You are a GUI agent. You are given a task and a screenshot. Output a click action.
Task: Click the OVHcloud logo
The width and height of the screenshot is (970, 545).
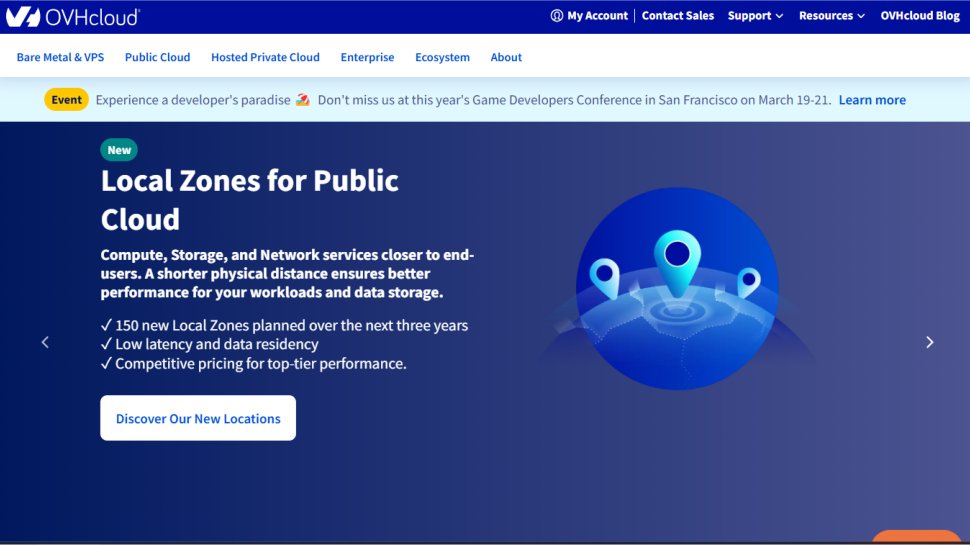pos(73,17)
